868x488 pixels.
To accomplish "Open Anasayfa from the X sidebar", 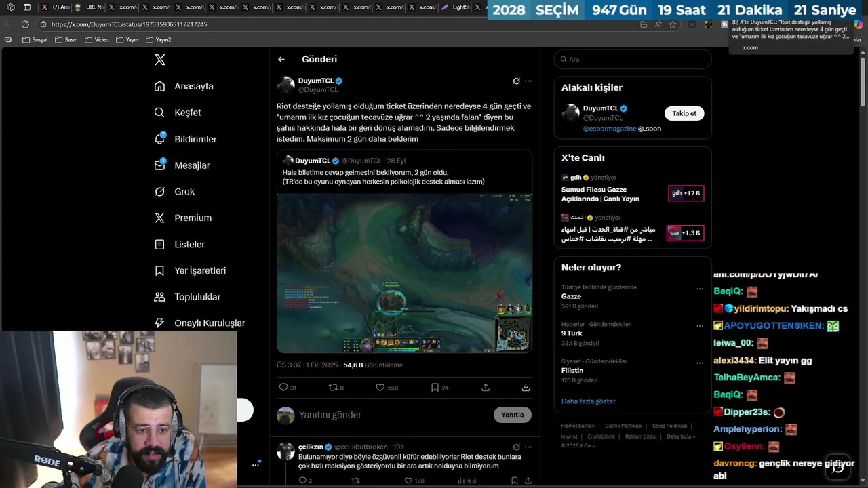I will (184, 86).
